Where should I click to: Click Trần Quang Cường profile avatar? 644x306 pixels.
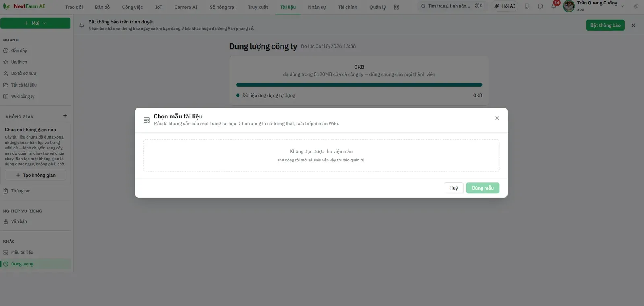point(569,6)
